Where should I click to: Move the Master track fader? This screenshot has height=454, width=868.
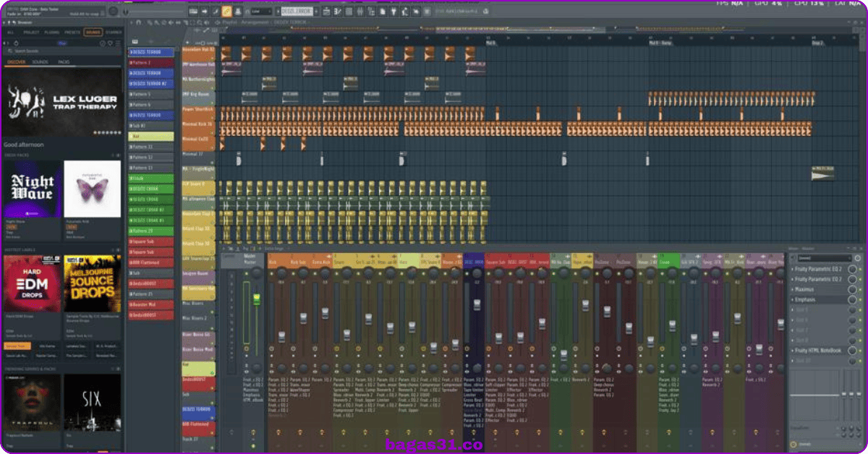[x=257, y=299]
